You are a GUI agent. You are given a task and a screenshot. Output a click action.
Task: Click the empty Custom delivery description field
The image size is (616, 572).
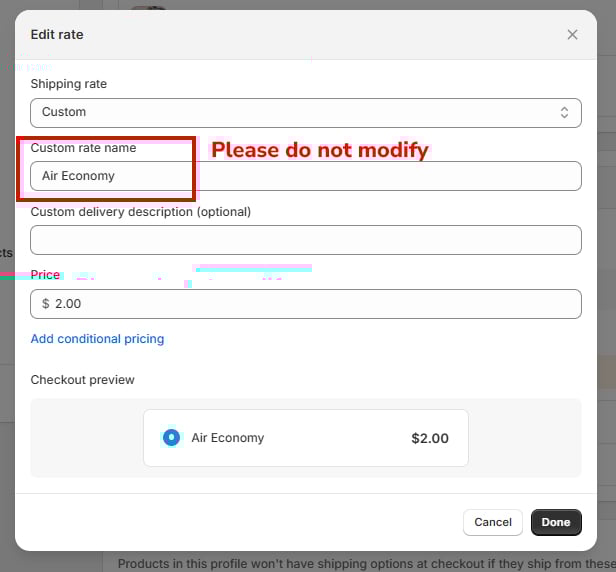point(305,240)
